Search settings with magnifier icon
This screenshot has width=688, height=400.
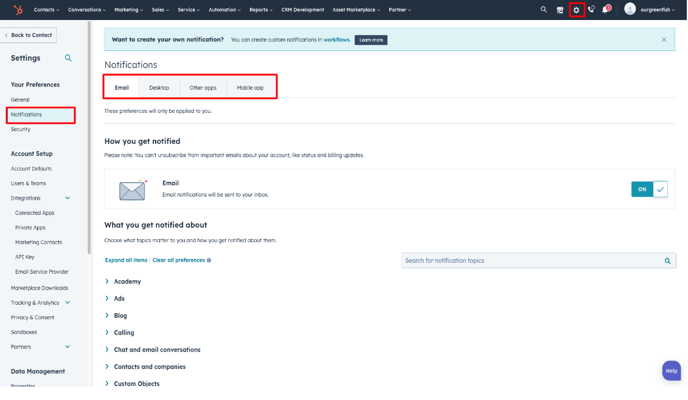point(68,58)
